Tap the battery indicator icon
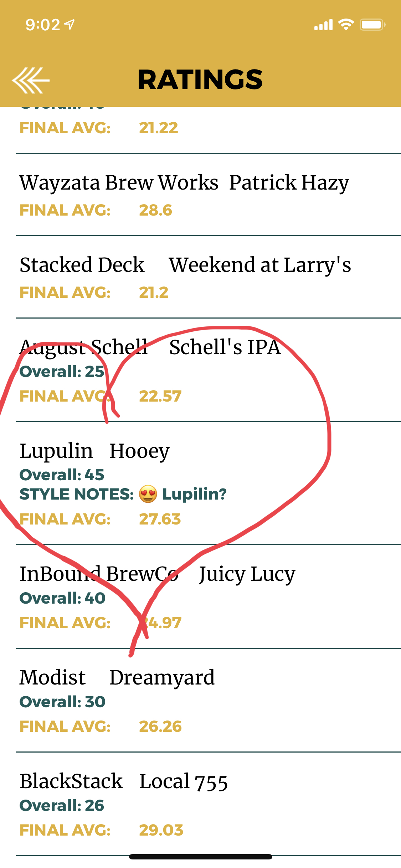 pos(372,25)
